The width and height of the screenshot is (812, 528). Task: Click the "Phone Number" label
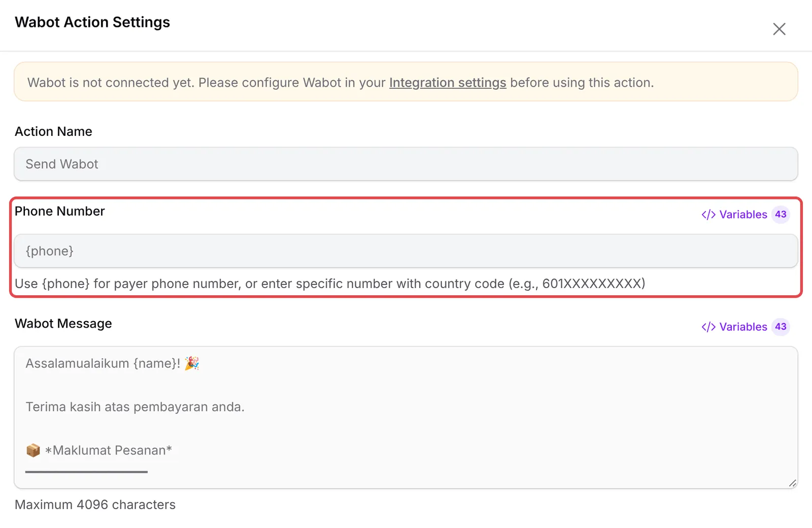click(x=59, y=211)
